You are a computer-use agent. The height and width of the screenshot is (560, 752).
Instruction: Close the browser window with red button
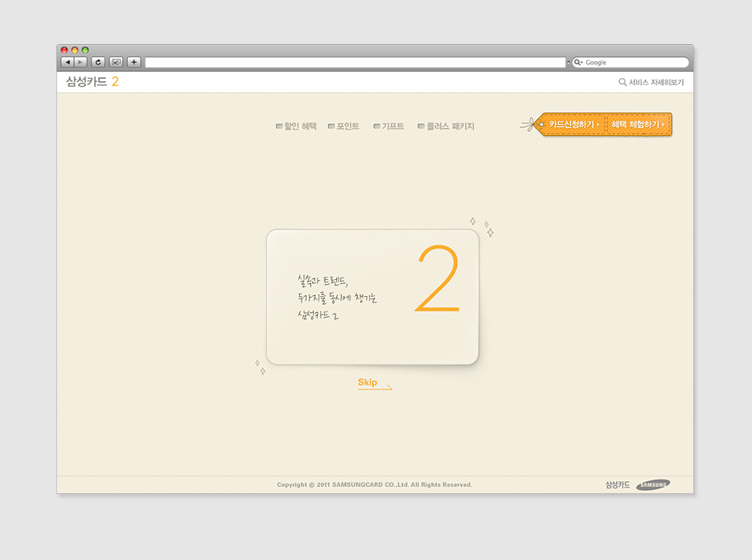click(x=64, y=50)
